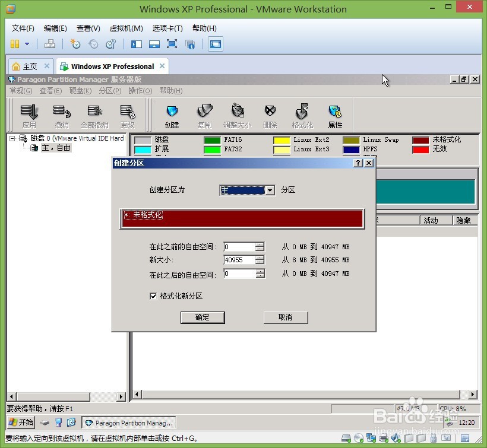Screen dimensions: 487x448
Task: Click the 格式化 format partition icon
Action: (x=302, y=116)
